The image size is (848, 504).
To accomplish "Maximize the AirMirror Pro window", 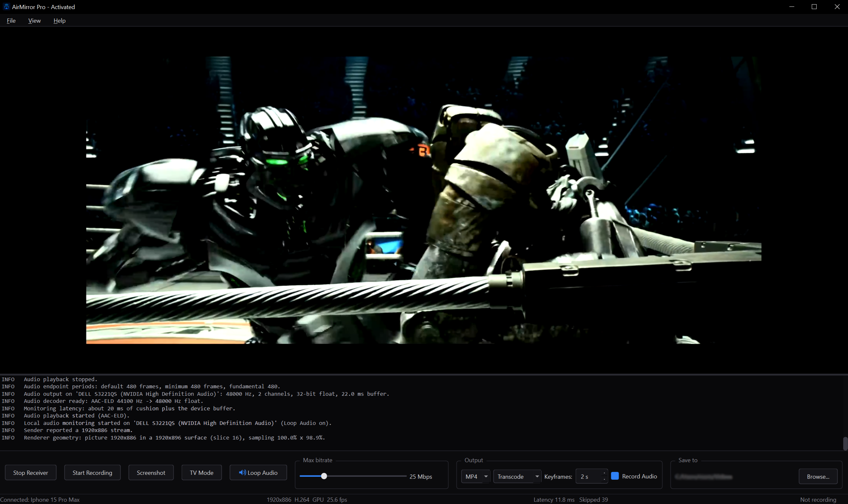I will point(814,7).
